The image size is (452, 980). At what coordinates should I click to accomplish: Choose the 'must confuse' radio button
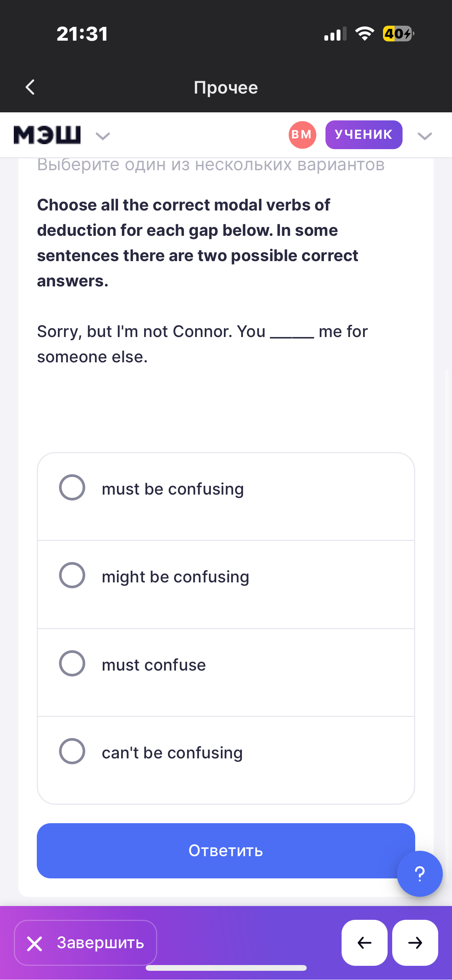pos(72,663)
